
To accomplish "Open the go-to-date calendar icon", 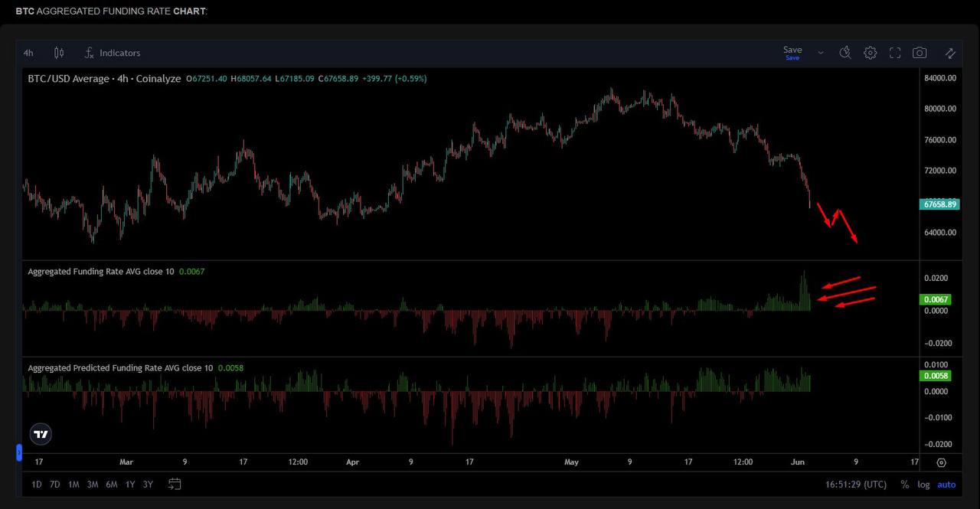I will [x=175, y=484].
